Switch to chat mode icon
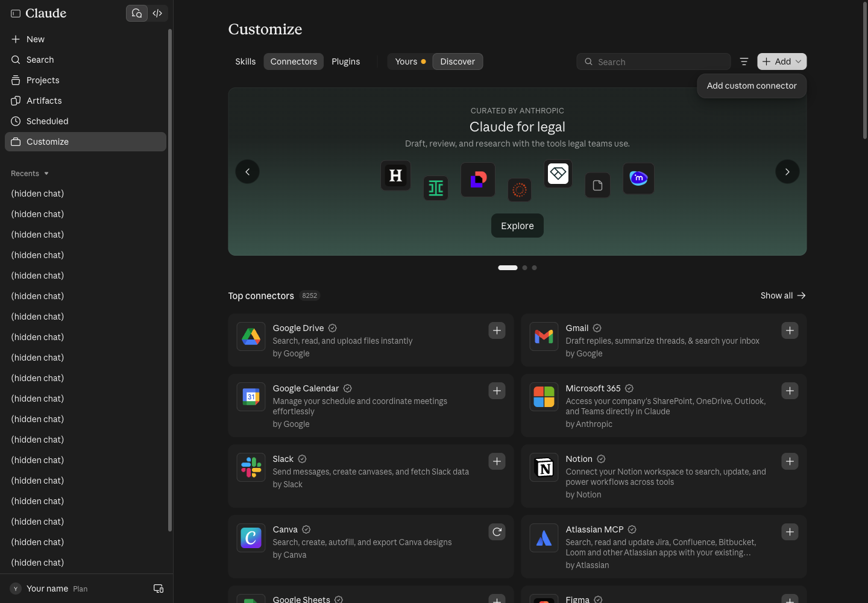868x603 pixels. [x=137, y=13]
